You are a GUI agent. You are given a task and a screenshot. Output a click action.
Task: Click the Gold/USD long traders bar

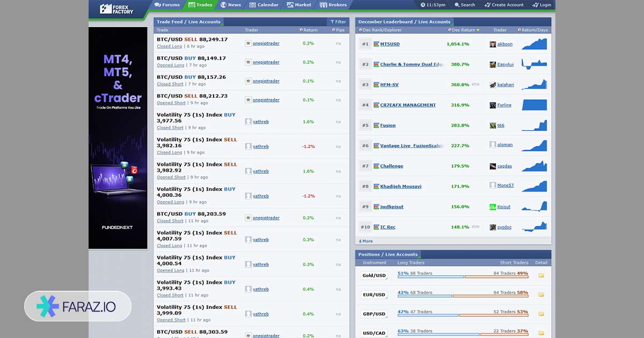(x=430, y=277)
